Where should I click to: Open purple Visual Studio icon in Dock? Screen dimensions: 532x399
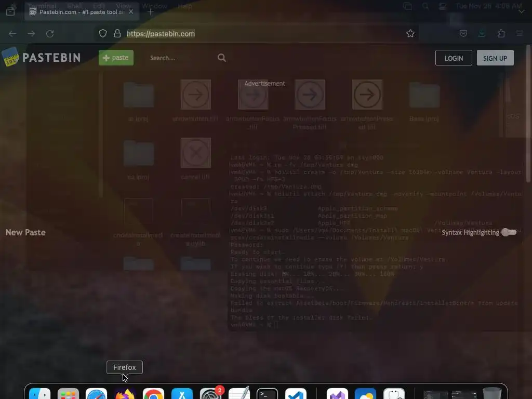click(337, 394)
